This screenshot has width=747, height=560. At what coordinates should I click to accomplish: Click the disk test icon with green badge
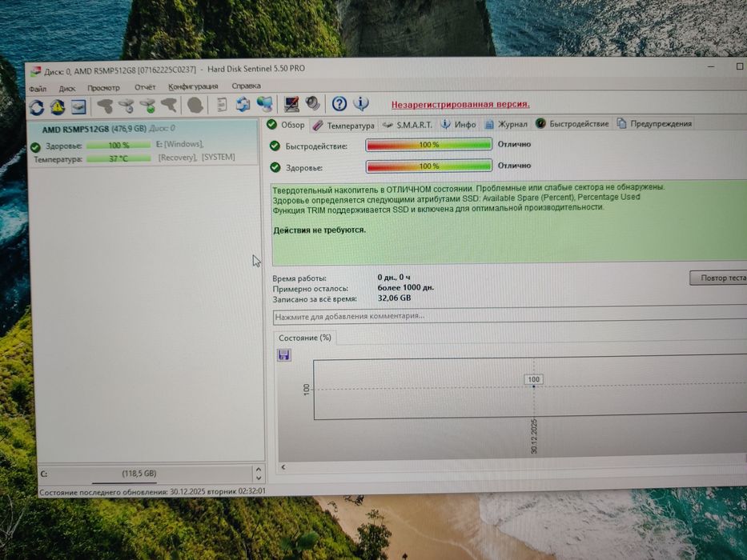148,106
